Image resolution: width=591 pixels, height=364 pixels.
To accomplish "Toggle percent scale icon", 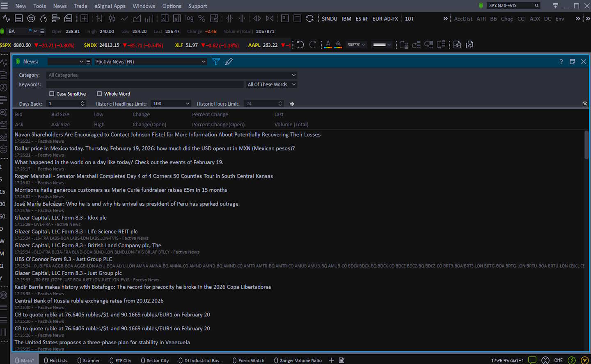I will [x=202, y=18].
